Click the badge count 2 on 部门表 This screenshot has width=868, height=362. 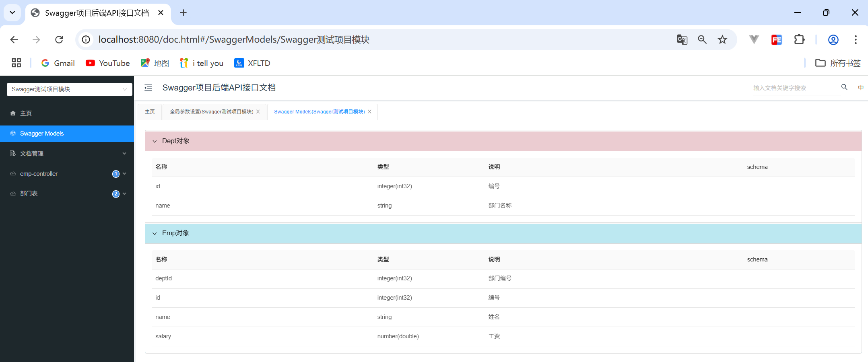coord(116,194)
